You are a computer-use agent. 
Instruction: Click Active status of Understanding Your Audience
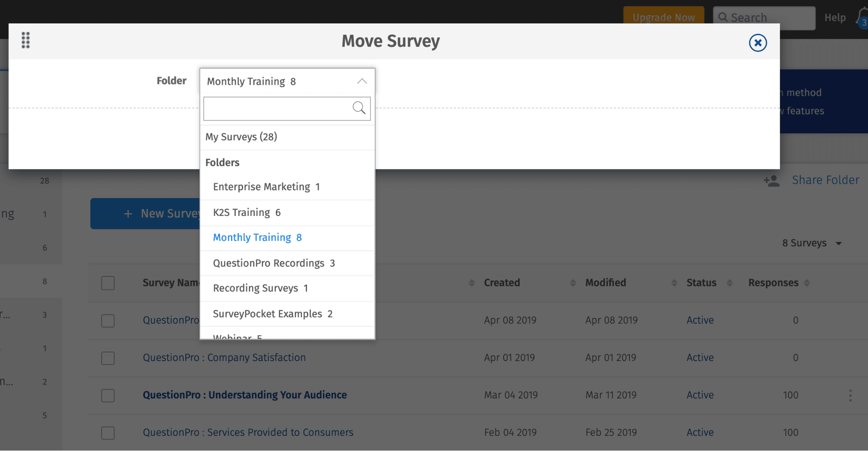pyautogui.click(x=700, y=395)
